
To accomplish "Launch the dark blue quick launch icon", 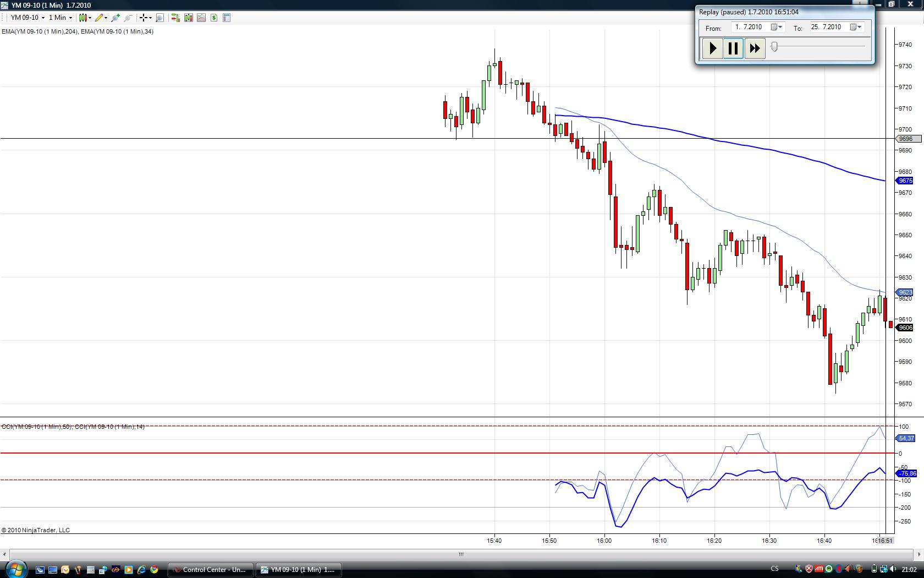I will (116, 570).
